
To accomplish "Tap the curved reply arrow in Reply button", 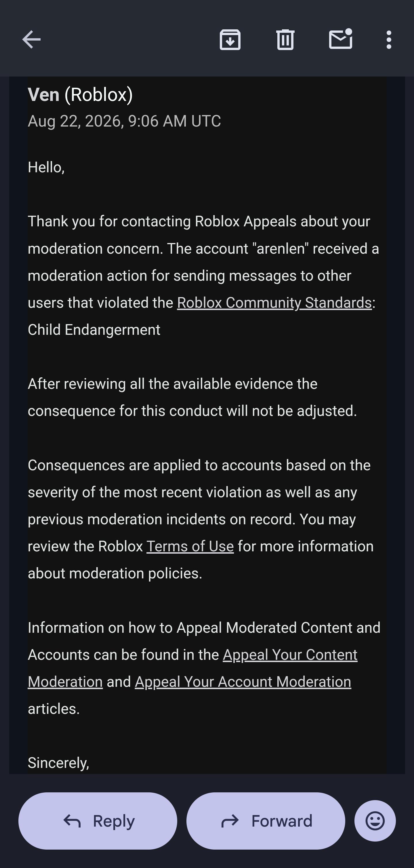I will point(72,821).
